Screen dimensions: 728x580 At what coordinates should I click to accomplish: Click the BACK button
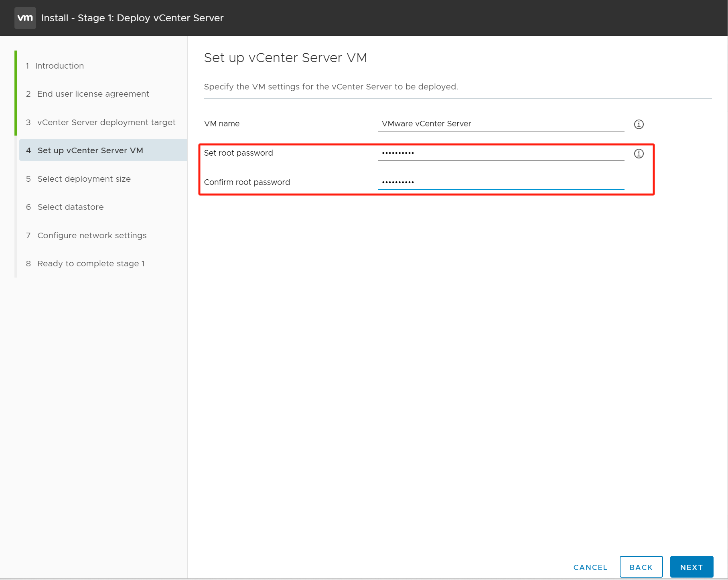click(x=641, y=567)
